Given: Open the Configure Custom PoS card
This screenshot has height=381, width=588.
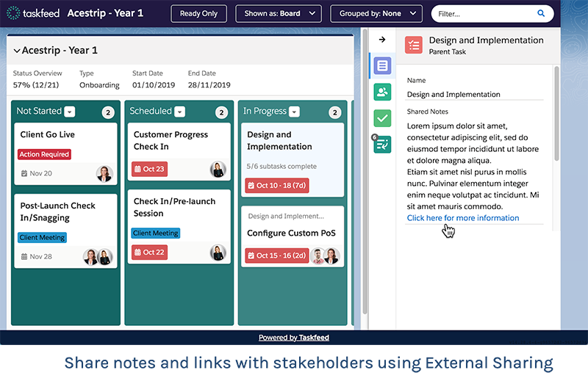Looking at the screenshot, I should [293, 236].
